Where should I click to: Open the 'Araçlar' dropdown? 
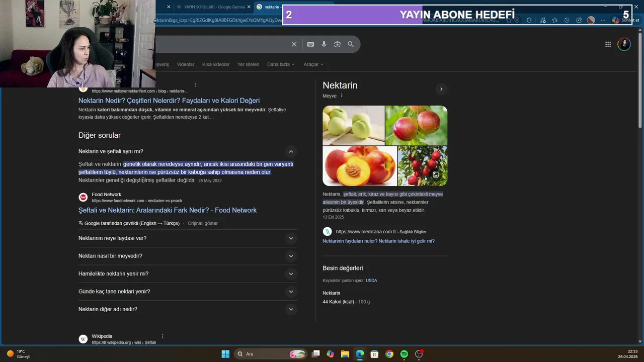tap(313, 64)
